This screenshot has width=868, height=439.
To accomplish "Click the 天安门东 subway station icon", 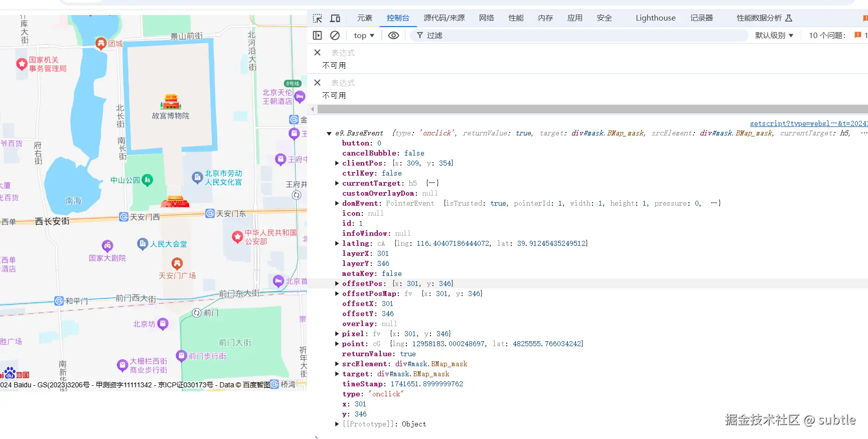I will pyautogui.click(x=210, y=214).
